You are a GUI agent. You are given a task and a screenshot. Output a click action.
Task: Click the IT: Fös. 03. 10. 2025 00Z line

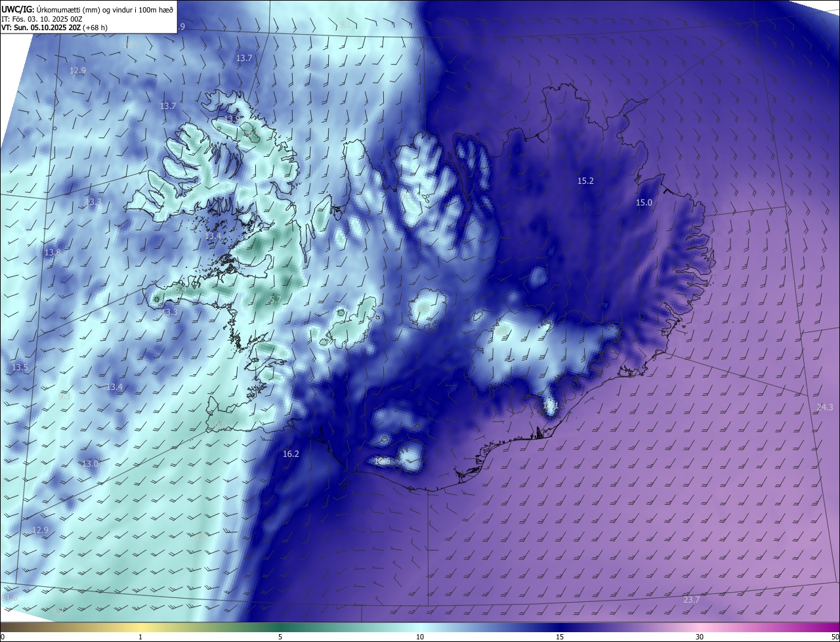point(42,19)
